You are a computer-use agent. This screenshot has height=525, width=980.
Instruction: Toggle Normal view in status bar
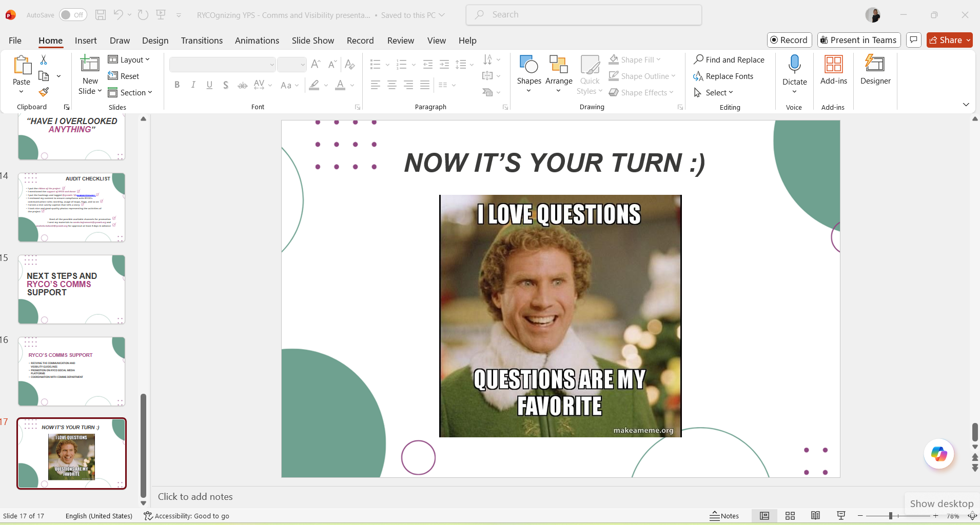point(765,516)
